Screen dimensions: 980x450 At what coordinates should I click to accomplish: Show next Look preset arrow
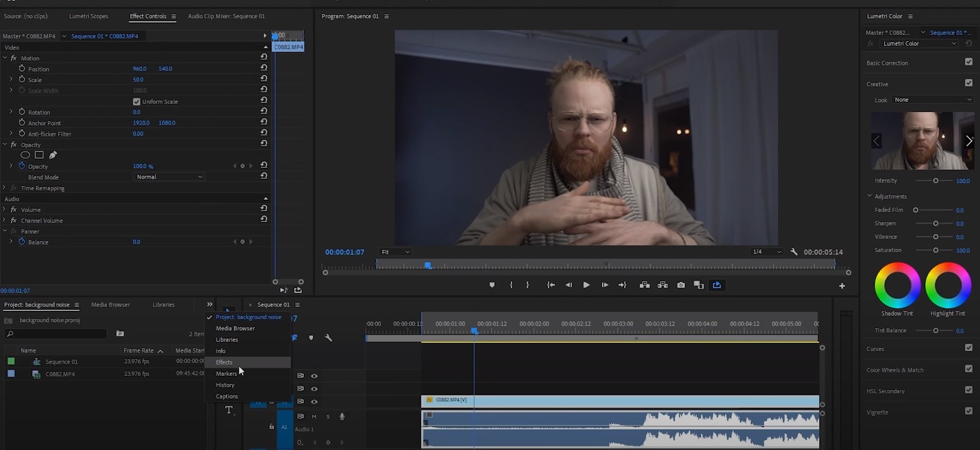point(969,141)
